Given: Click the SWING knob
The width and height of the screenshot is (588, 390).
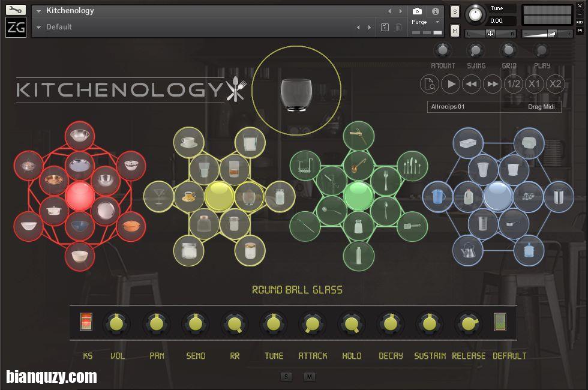Looking at the screenshot, I should pyautogui.click(x=475, y=50).
